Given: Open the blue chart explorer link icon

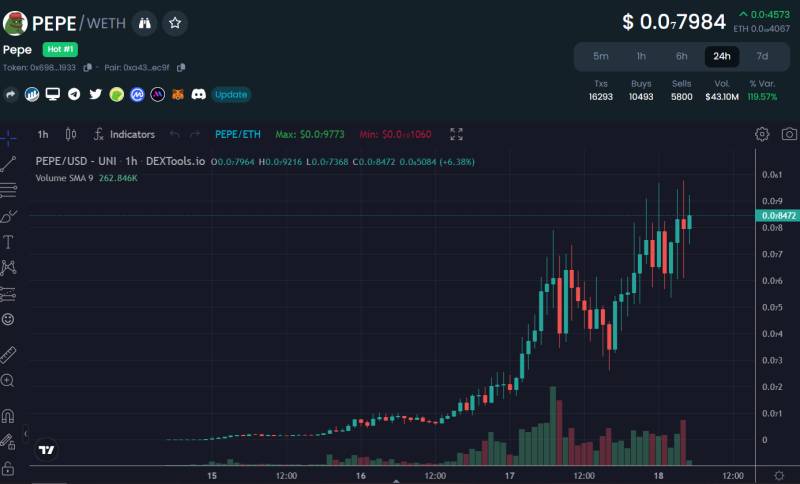Looking at the screenshot, I should coord(32,94).
